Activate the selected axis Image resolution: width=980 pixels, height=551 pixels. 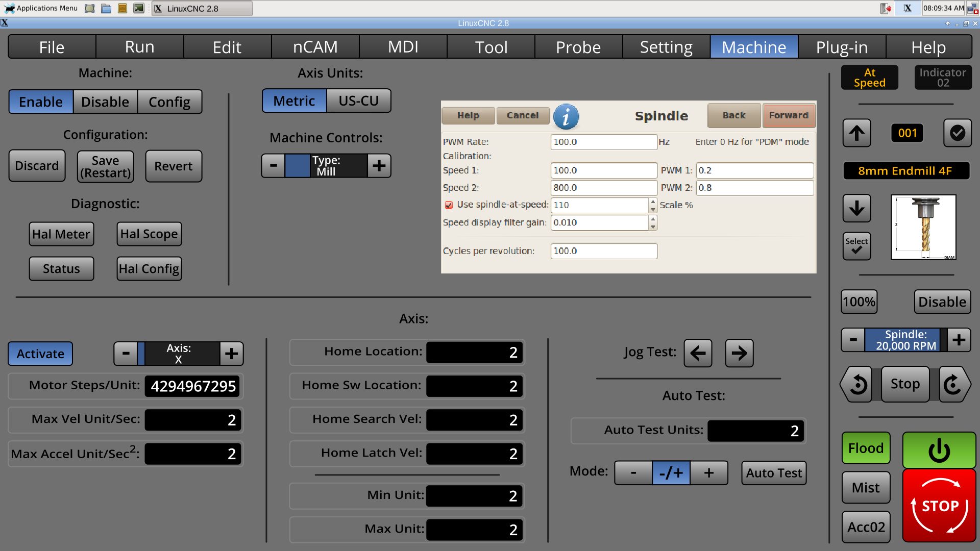40,354
